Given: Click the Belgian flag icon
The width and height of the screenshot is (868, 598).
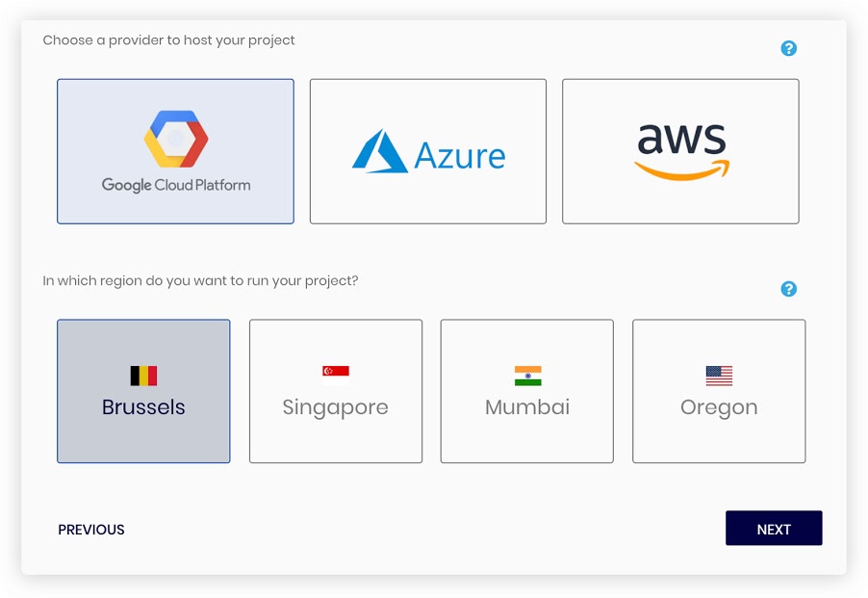Looking at the screenshot, I should coord(143,376).
